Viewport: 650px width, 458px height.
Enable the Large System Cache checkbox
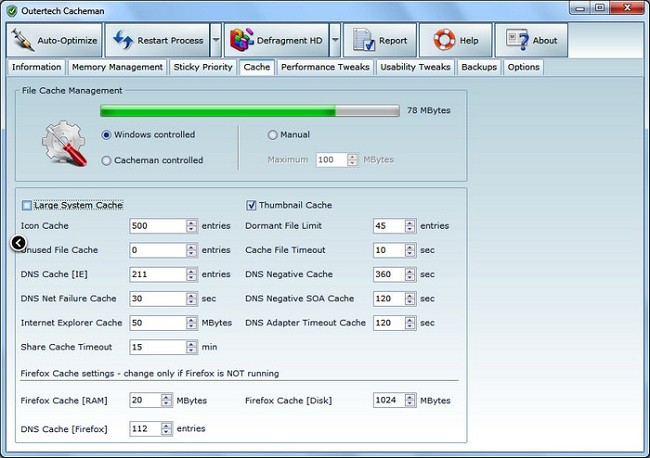[x=27, y=205]
